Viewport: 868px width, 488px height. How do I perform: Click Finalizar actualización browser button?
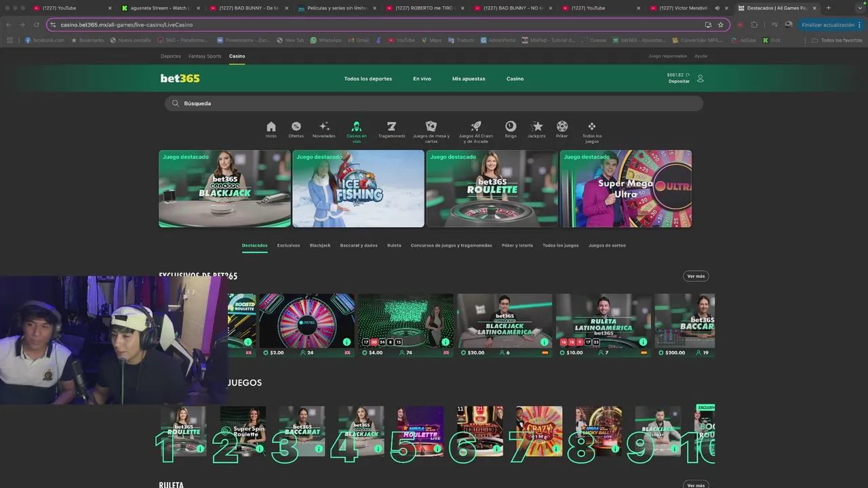tap(831, 24)
